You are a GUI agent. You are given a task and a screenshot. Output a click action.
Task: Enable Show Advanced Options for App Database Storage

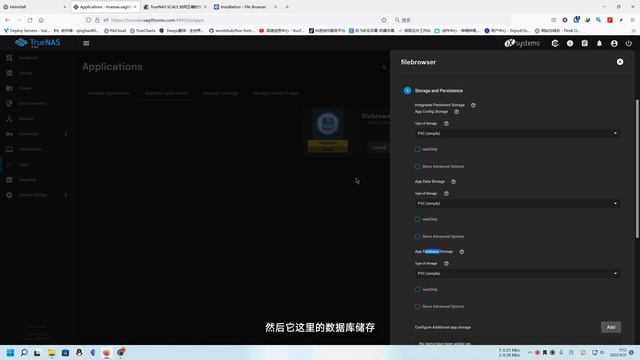417,307
